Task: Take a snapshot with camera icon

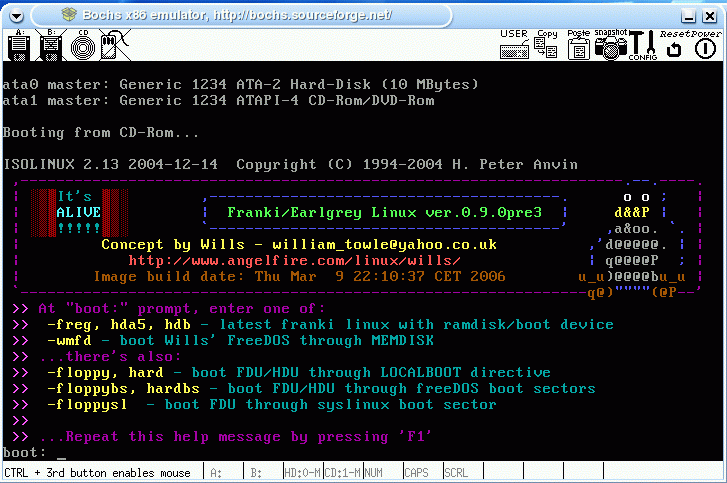Action: (x=611, y=44)
